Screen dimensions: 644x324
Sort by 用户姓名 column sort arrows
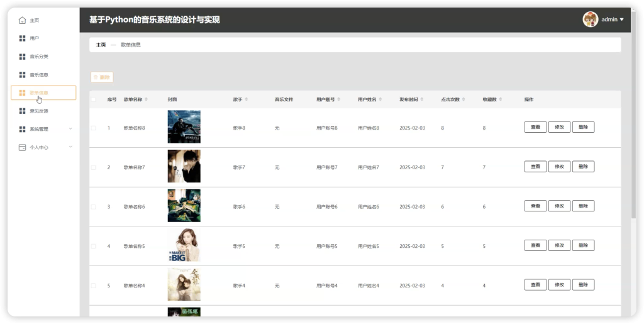click(x=380, y=100)
